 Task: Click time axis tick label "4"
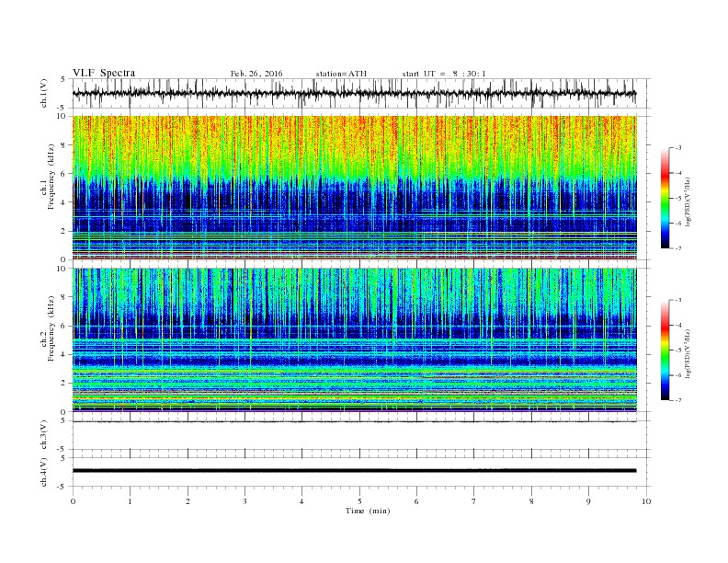tap(302, 501)
